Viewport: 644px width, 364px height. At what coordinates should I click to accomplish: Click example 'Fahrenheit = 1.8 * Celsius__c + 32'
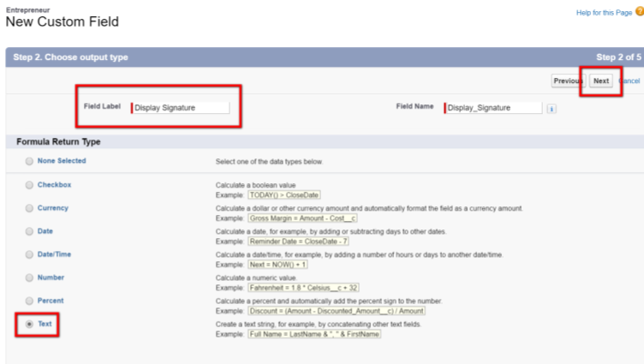click(303, 288)
